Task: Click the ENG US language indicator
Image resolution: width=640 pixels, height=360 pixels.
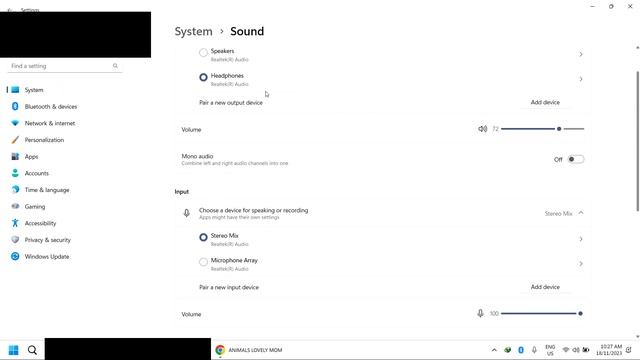Action: pos(550,350)
